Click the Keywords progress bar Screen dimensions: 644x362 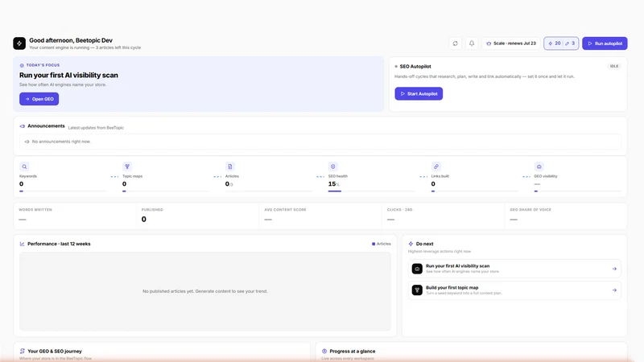(x=63, y=191)
